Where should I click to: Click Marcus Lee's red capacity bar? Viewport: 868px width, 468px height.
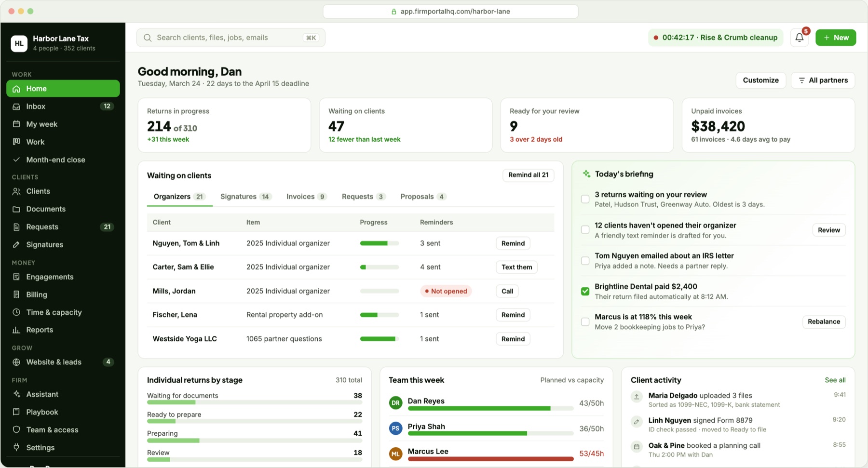[490, 459]
